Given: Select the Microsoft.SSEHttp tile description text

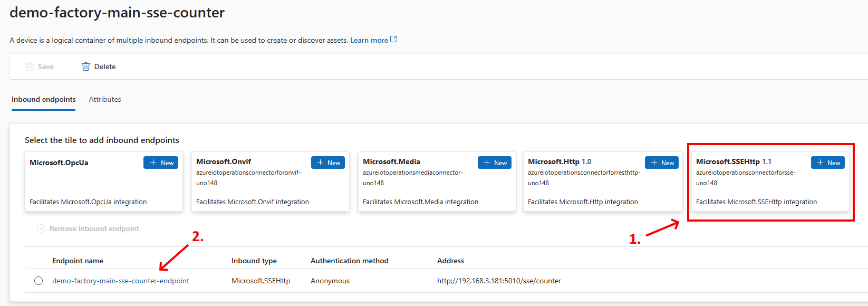Looking at the screenshot, I should point(756,202).
